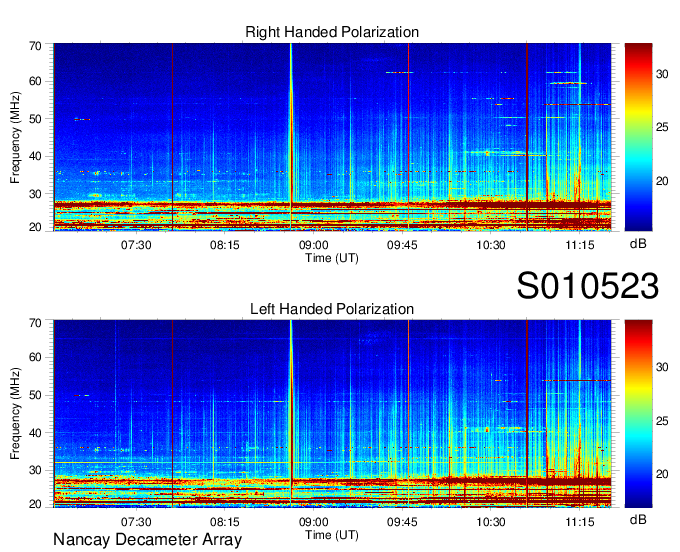The height and width of the screenshot is (552, 680).
Task: Click Time (UT) label under Left Handed plot
Action: click(332, 535)
